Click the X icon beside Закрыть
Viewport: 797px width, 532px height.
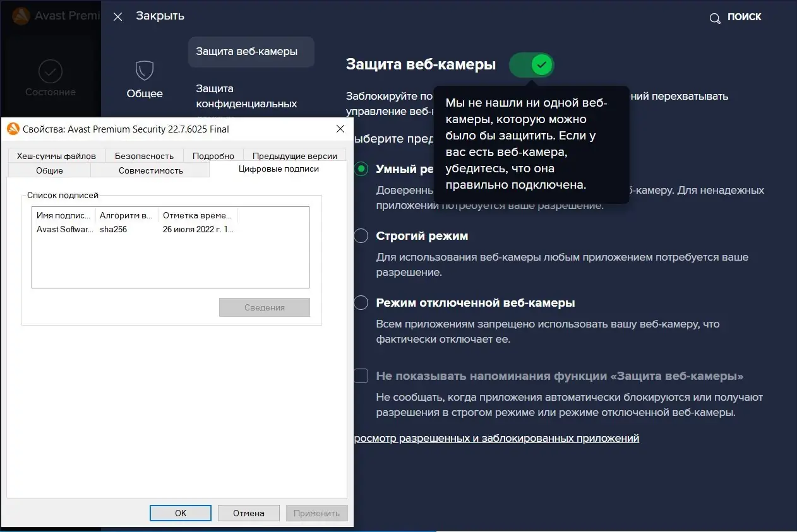pos(117,17)
